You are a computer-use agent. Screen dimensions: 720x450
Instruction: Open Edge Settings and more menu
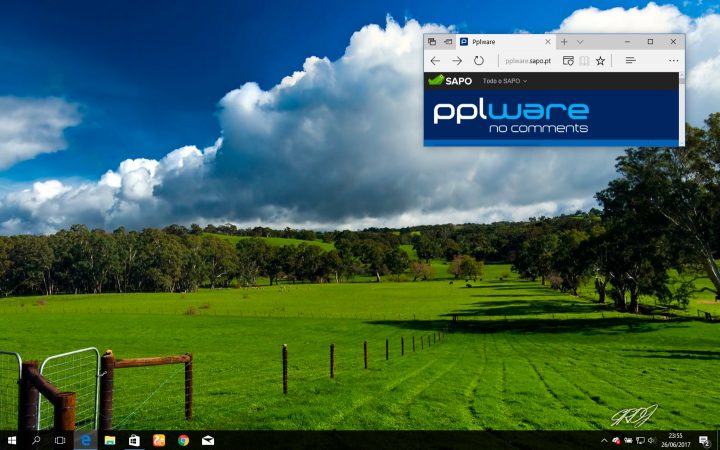(673, 61)
